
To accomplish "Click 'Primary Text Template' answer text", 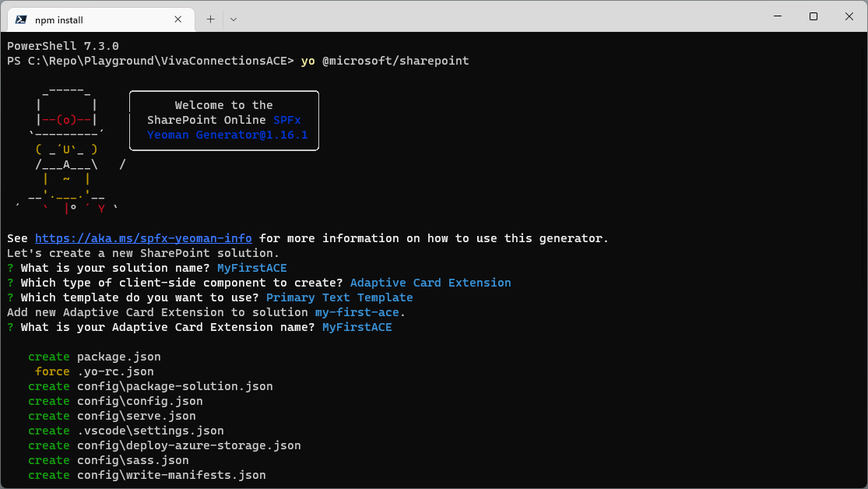I will coord(339,297).
